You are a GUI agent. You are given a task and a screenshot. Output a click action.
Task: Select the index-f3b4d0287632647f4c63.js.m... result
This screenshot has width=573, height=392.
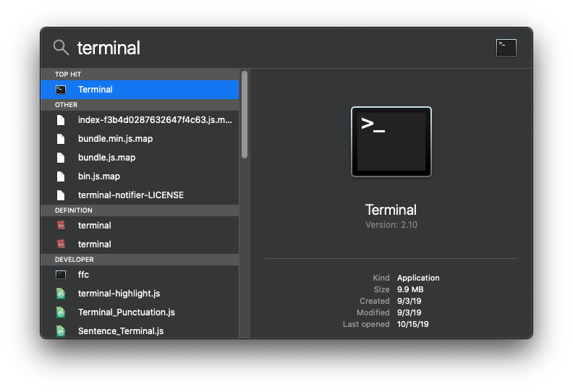pyautogui.click(x=140, y=120)
